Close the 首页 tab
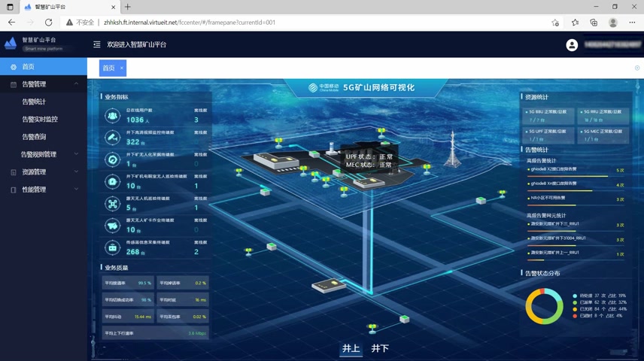 [122, 68]
